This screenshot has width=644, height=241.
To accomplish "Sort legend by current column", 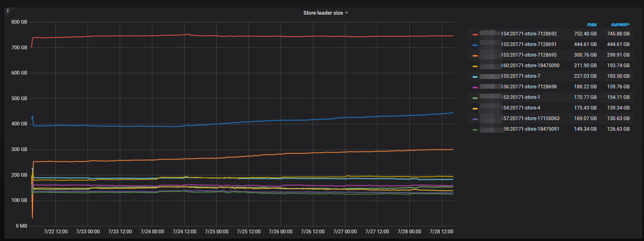I will click(x=620, y=25).
